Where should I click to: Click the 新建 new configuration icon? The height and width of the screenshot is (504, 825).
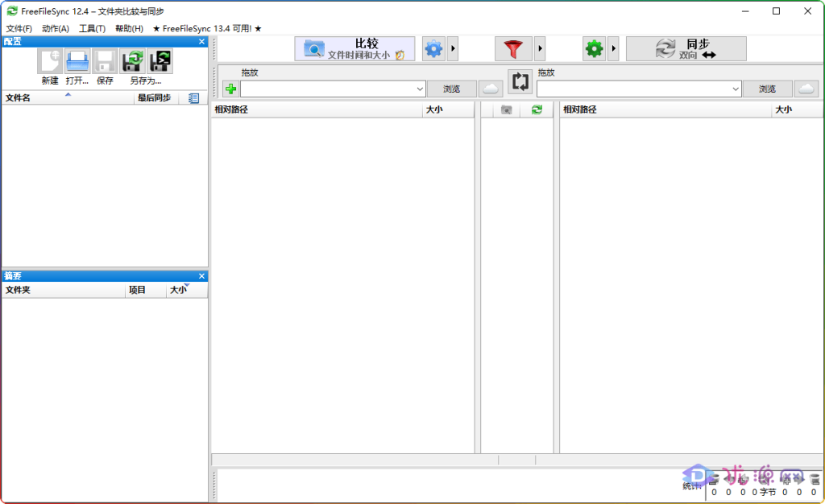(50, 61)
